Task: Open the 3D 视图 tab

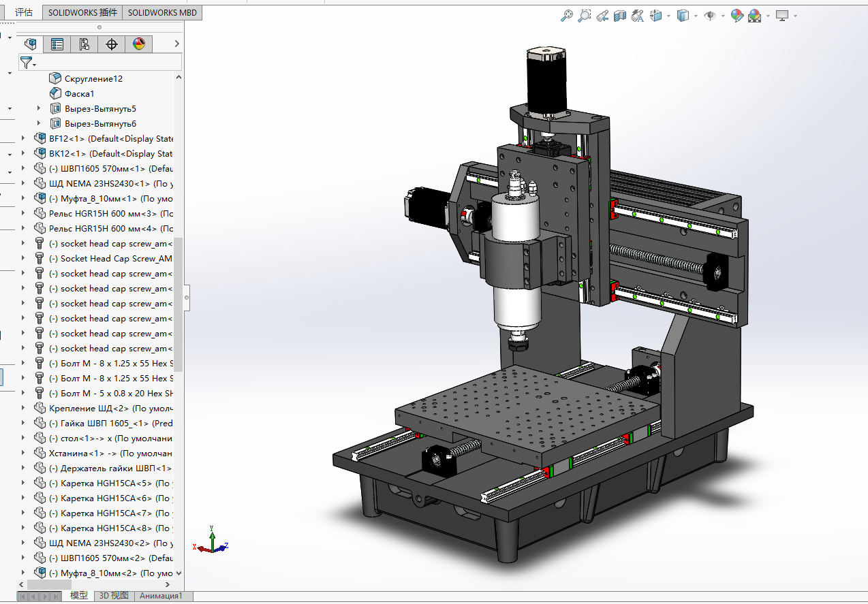Action: click(x=114, y=596)
